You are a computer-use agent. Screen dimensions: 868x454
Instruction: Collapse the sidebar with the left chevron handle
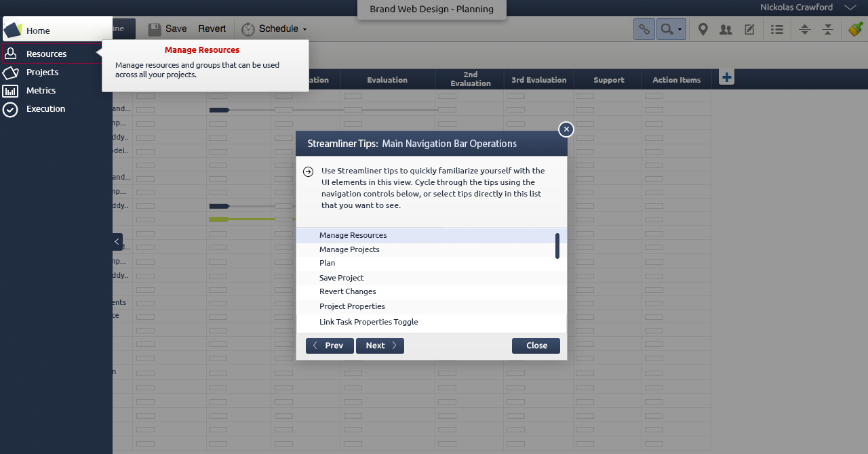point(117,242)
